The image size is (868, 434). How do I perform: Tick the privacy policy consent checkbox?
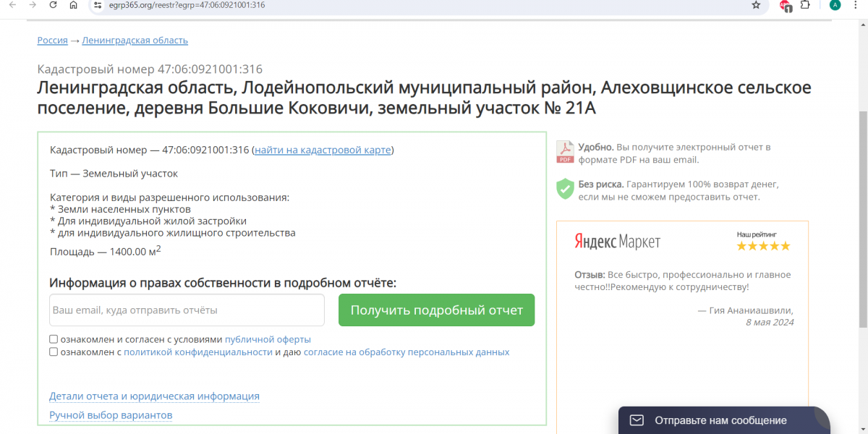(x=54, y=352)
